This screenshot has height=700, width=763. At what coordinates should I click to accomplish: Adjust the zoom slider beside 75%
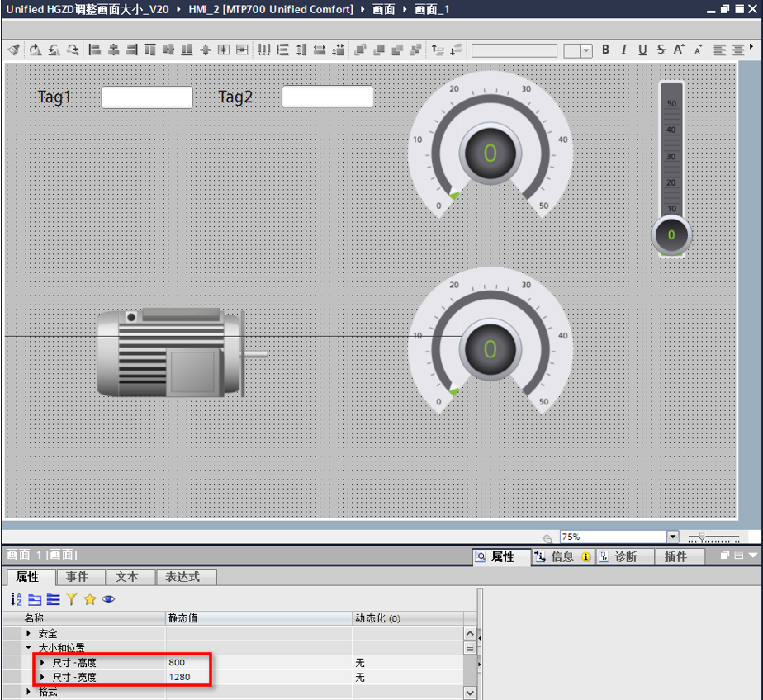[x=702, y=537]
